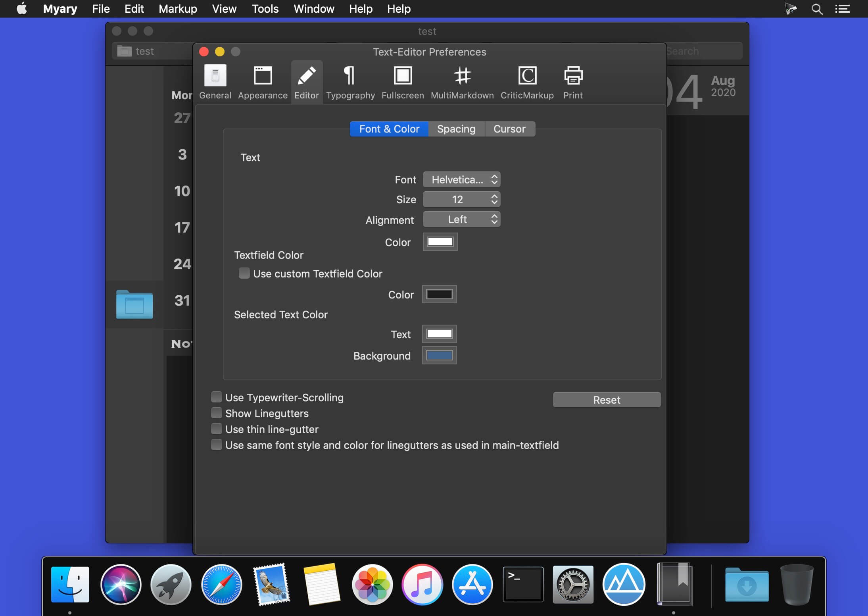The width and height of the screenshot is (868, 616).
Task: Open the Font dropdown showing Helvetica
Action: 461,179
